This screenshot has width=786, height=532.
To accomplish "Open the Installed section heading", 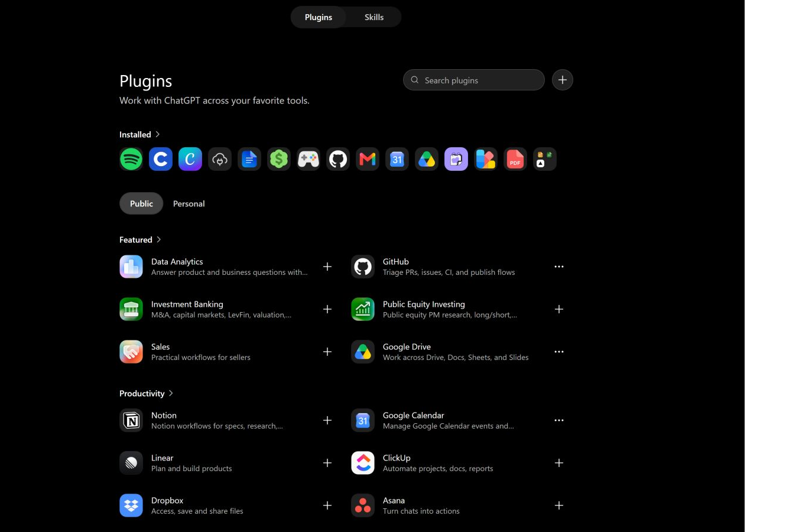I will 135,135.
